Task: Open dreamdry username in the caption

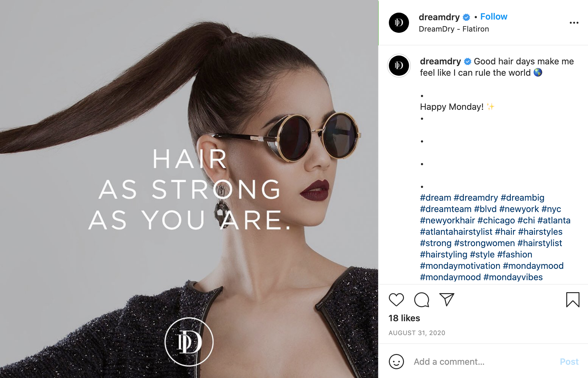Action: point(440,61)
